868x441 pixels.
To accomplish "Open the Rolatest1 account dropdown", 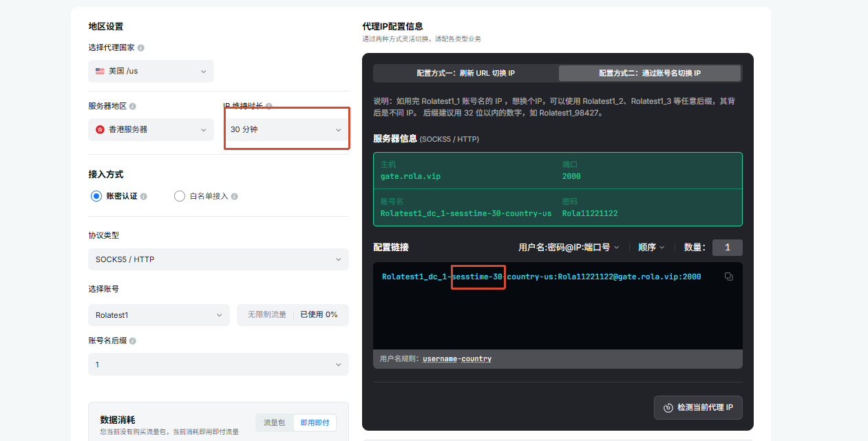I will (x=159, y=315).
